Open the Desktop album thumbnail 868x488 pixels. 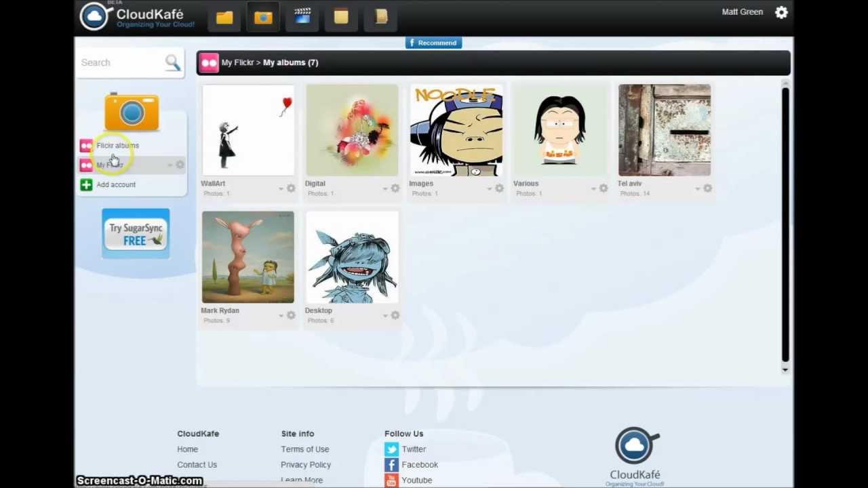(x=352, y=257)
